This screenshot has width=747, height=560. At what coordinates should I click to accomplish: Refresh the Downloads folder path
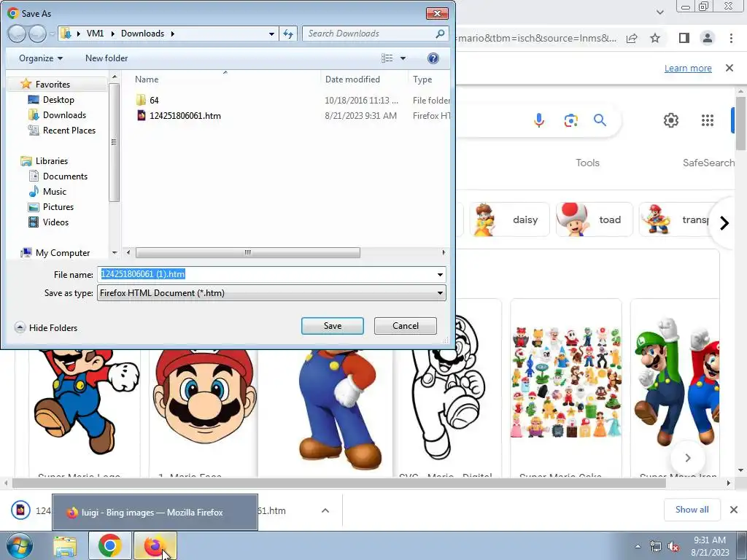tap(288, 34)
